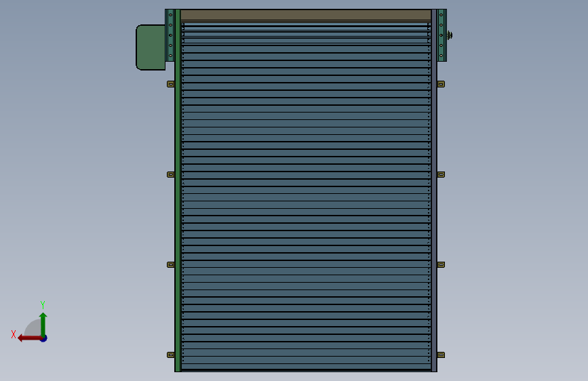
Task: Select the bolted end plate next to motor
Action: (x=170, y=35)
